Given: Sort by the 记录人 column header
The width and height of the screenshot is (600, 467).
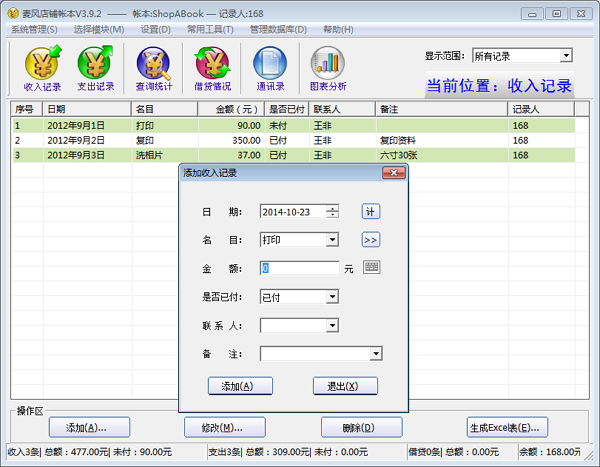Looking at the screenshot, I should tap(541, 109).
